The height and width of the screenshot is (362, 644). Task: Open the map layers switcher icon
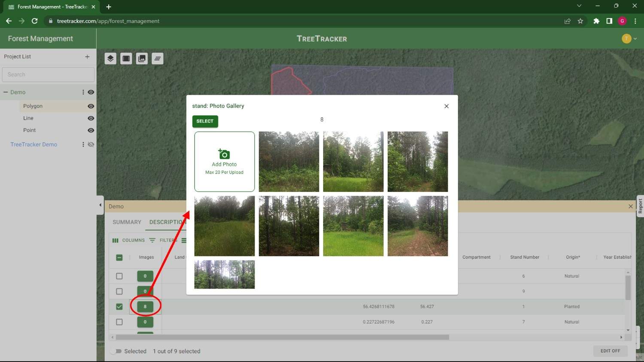[110, 58]
